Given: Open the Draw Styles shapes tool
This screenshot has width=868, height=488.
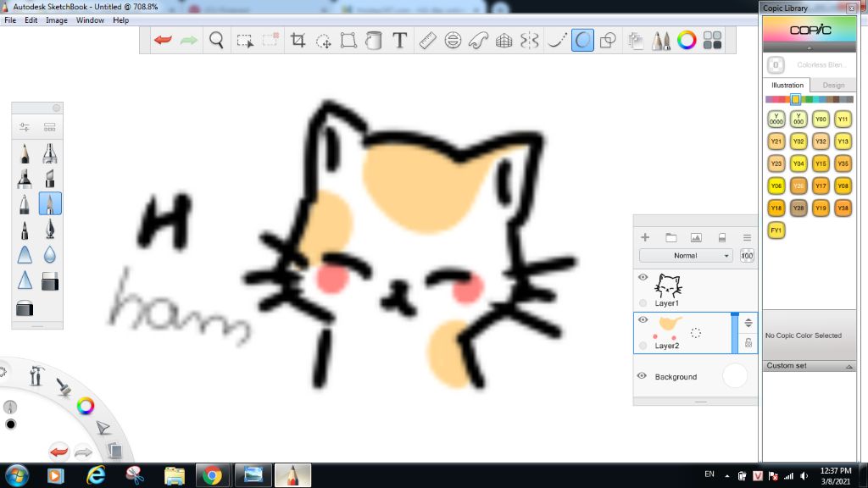Looking at the screenshot, I should pos(608,41).
